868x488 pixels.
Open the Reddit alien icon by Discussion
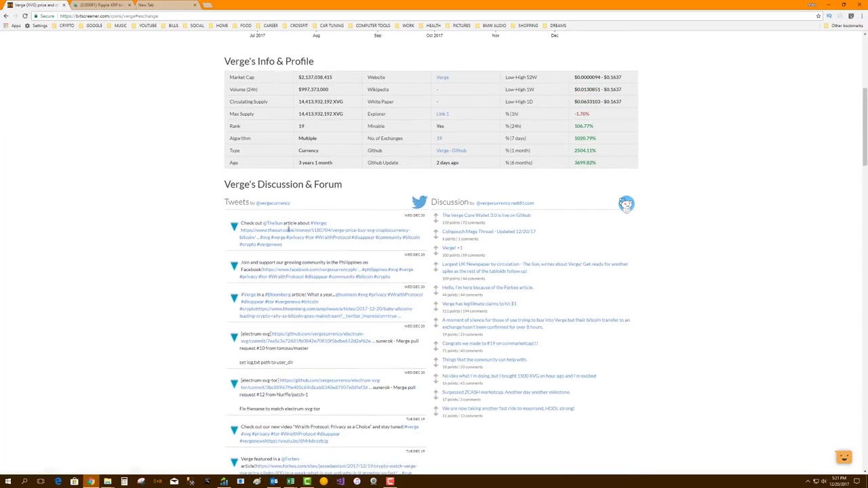626,204
